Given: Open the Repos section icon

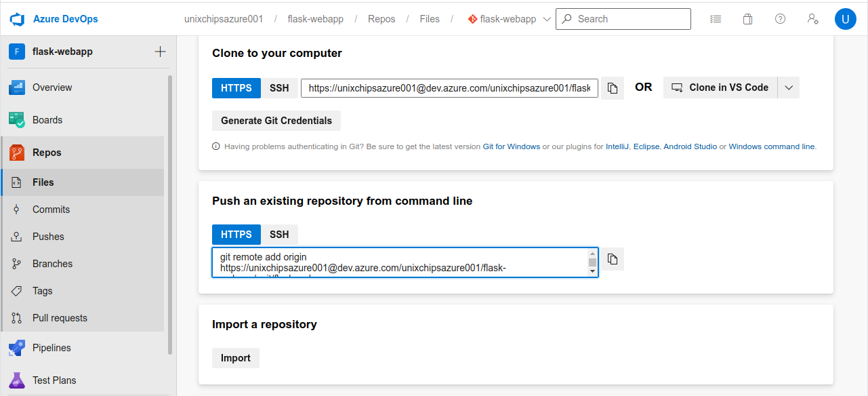Looking at the screenshot, I should (17, 153).
